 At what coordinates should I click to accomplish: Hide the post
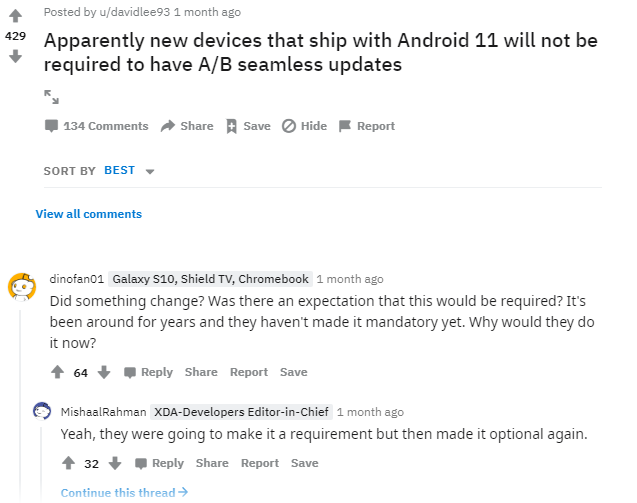coord(304,126)
